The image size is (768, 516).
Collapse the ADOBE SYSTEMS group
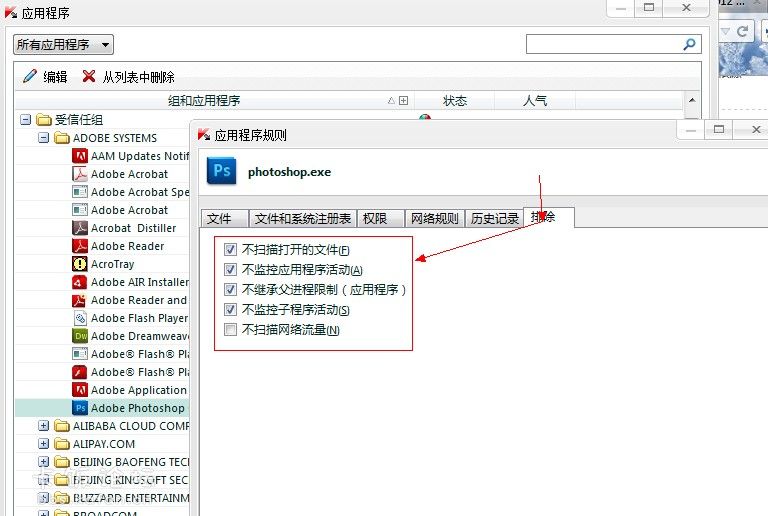(44, 138)
